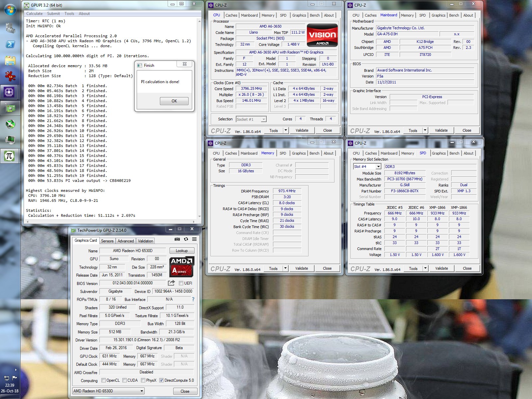
Task: Click Bus Interface question mark icon
Action: 193,299
